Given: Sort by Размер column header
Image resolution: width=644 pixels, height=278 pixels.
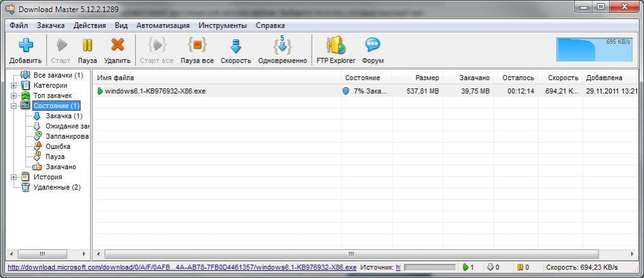Looking at the screenshot, I should [417, 78].
